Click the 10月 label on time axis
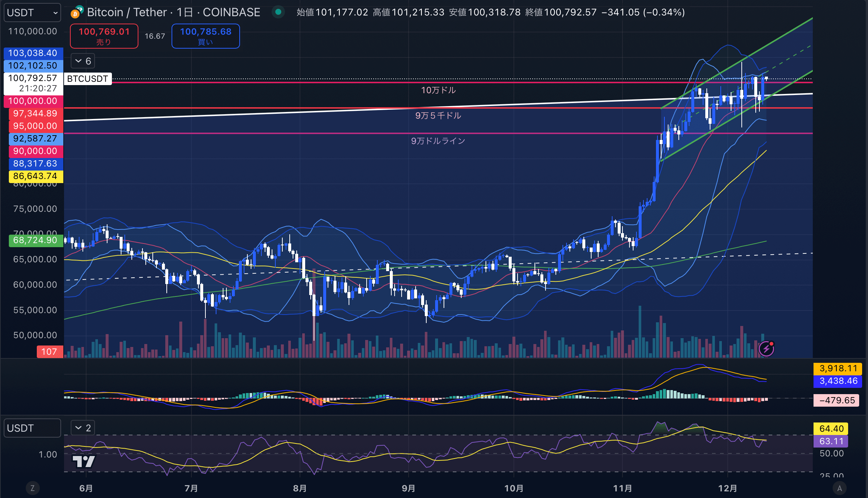 click(x=514, y=488)
